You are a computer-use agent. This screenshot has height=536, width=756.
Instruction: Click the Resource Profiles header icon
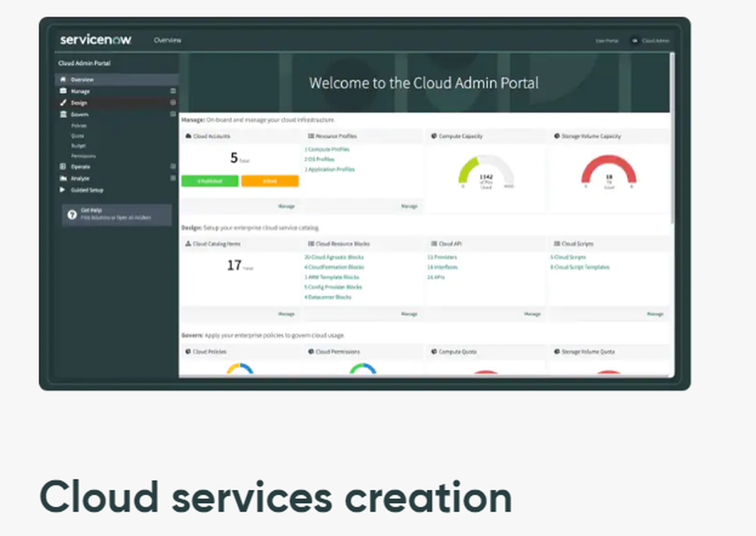[311, 136]
